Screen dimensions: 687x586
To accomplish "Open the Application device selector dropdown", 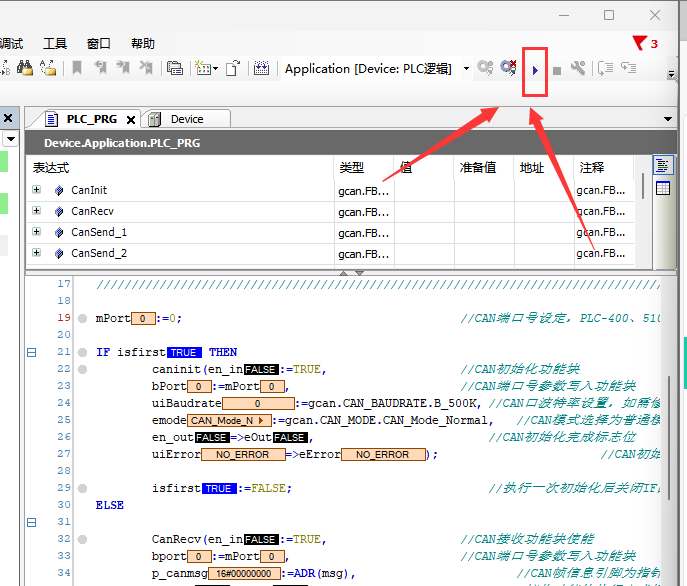I will point(465,69).
